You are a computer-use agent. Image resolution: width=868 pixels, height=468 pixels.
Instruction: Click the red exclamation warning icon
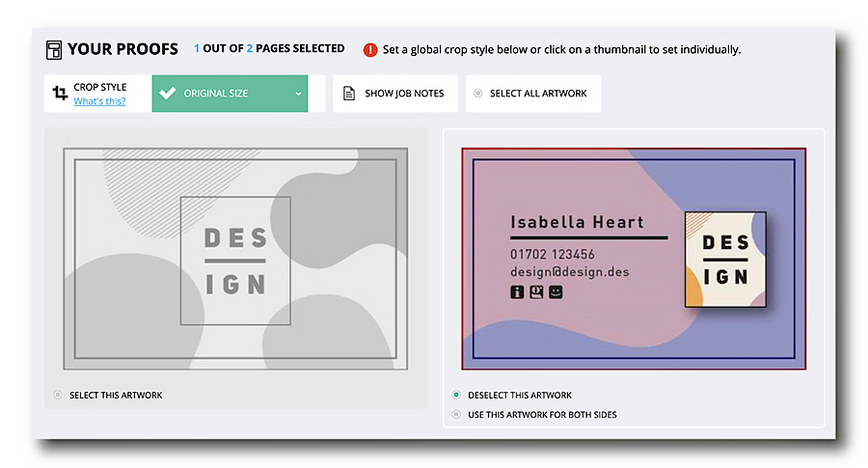(369, 50)
